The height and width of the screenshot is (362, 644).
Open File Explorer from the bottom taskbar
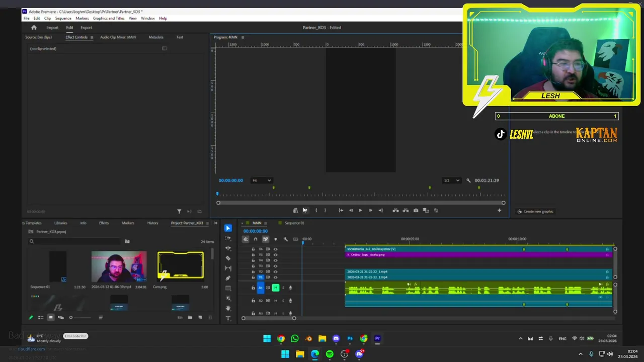click(300, 354)
